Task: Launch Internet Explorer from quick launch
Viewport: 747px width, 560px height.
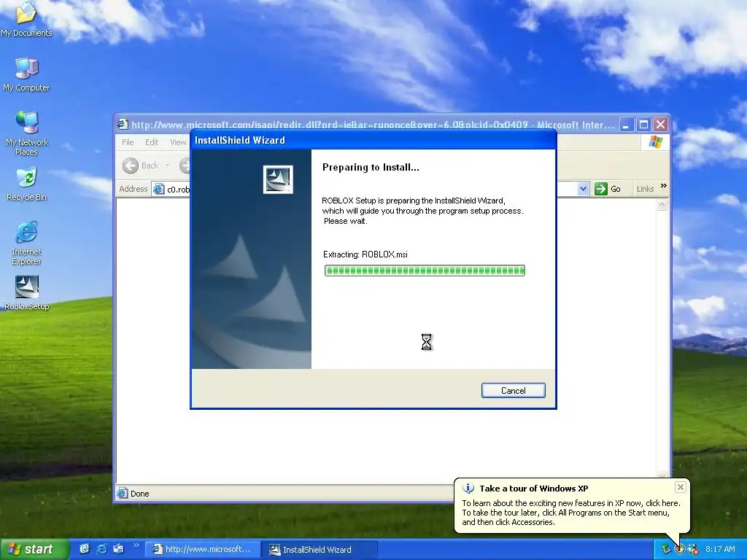Action: pyautogui.click(x=101, y=549)
